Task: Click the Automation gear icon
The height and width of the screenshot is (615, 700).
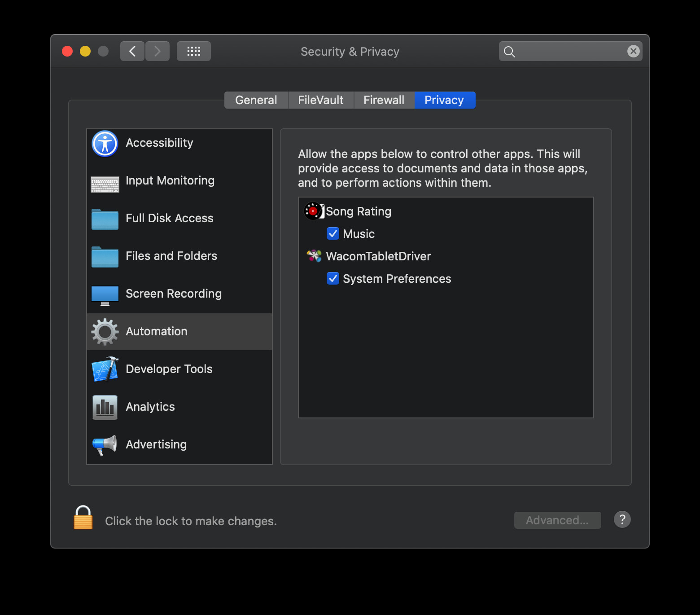Action: [x=105, y=332]
